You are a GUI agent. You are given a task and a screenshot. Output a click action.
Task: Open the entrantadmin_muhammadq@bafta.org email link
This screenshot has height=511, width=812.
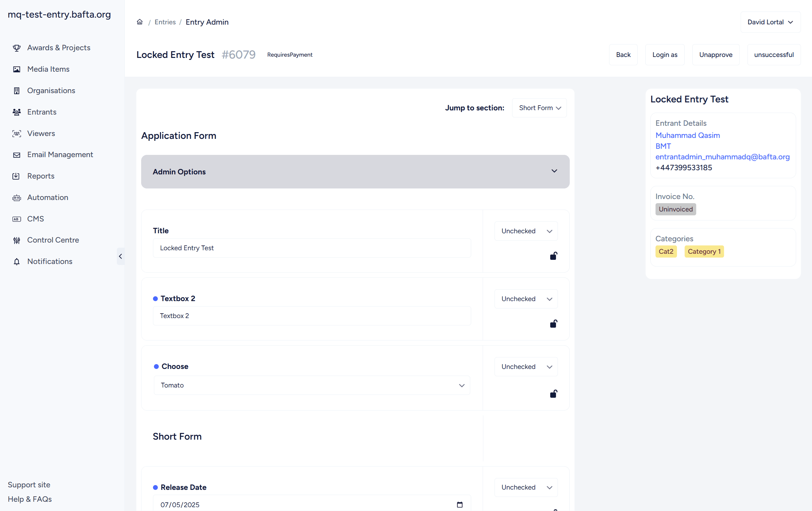point(722,157)
